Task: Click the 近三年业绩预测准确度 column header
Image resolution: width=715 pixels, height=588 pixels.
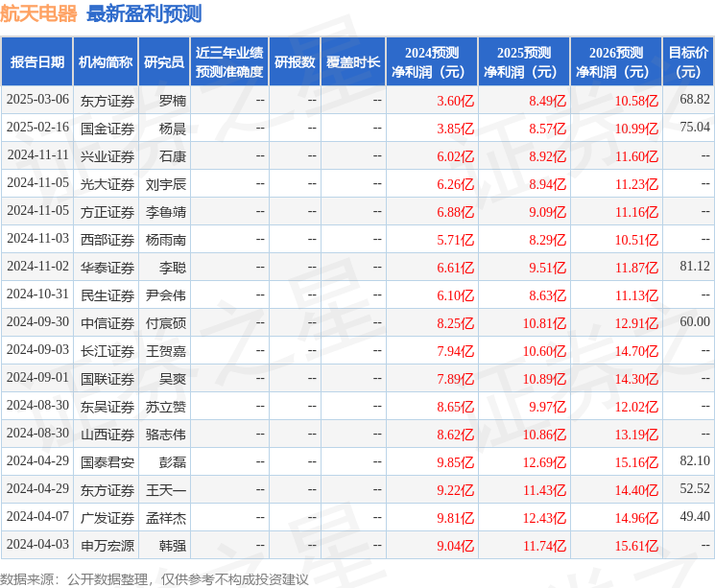Action: 229,62
